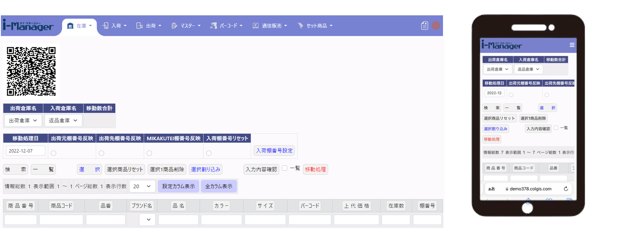Select the 出荷元棚番号反映 radio button
644x231 pixels.
[x=53, y=153]
